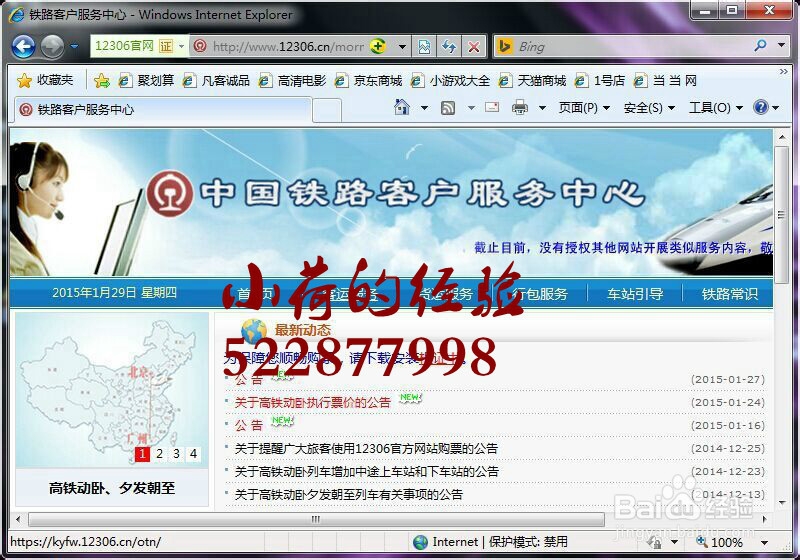
Task: Open the 收藏夹 favorites button
Action: (45, 80)
